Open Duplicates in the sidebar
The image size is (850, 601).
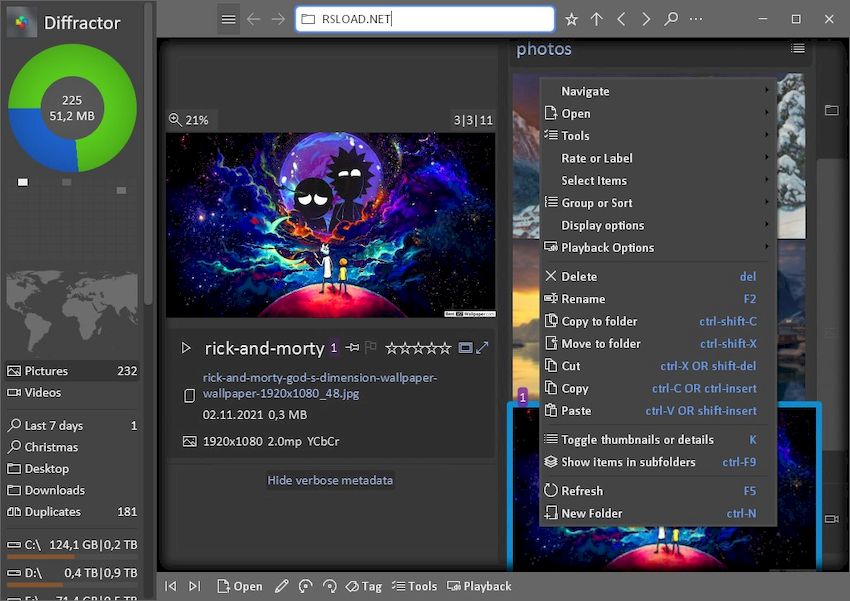click(72, 512)
